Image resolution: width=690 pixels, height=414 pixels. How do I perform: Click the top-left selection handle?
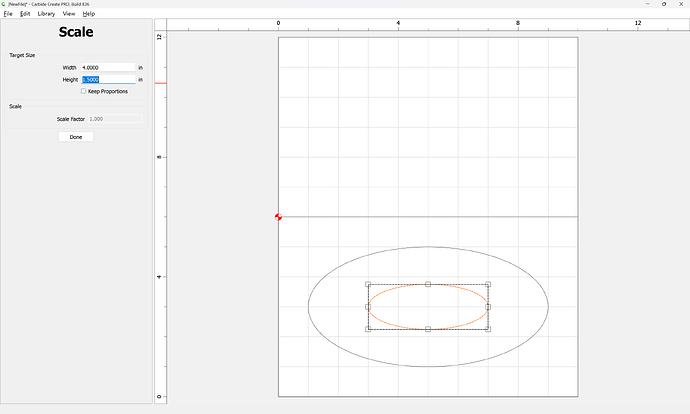tap(368, 284)
